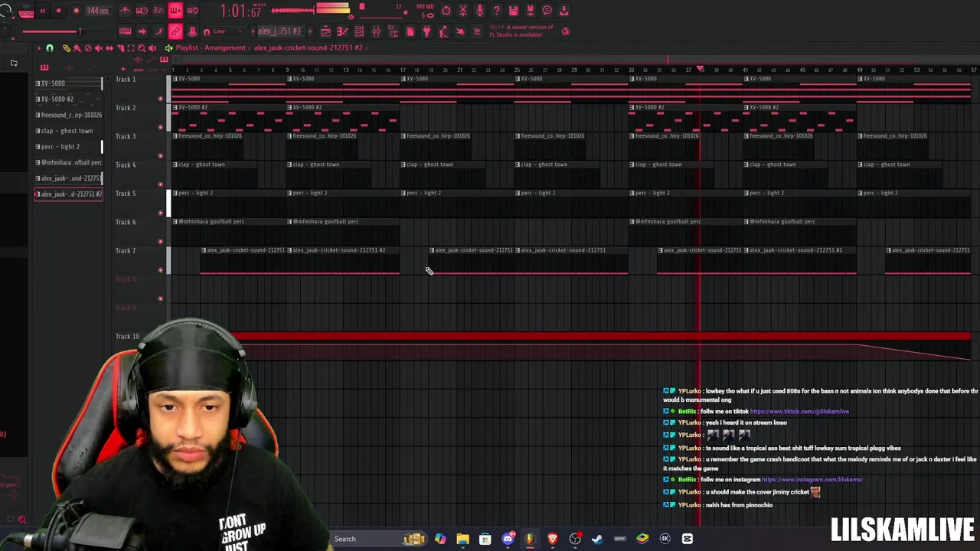980x551 pixels.
Task: Click the plus button beside pattern selector
Action: pos(310,31)
